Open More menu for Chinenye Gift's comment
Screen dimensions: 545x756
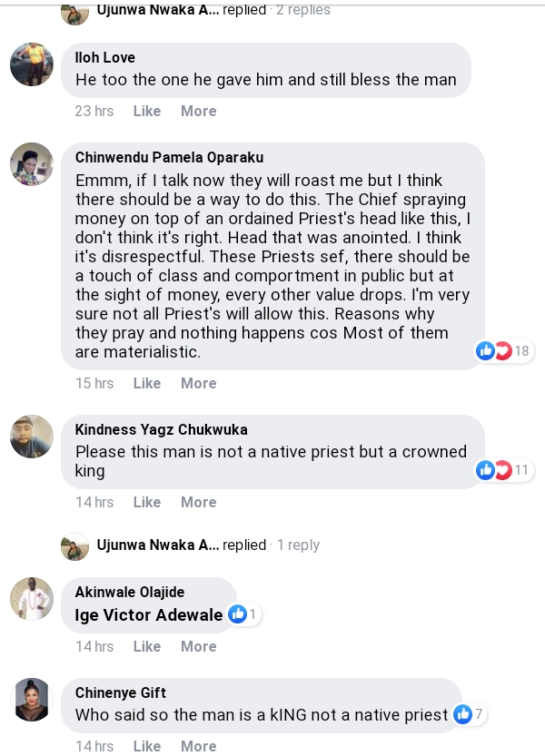tap(198, 746)
